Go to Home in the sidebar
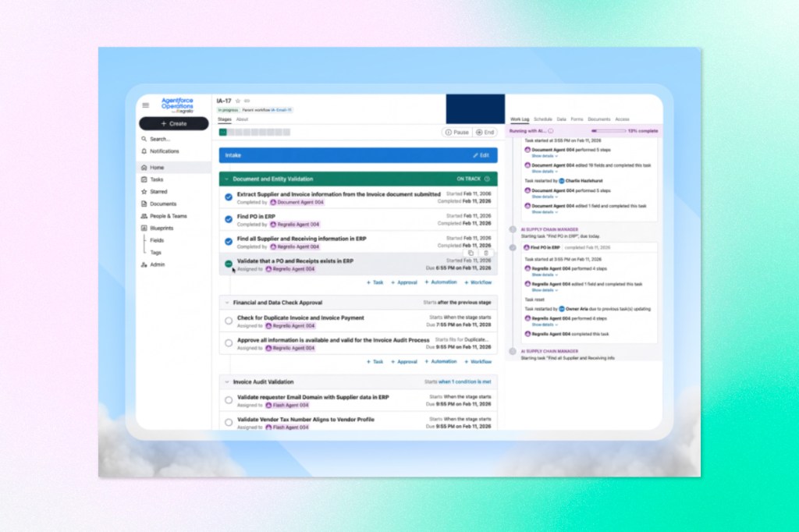799x532 pixels. (174, 167)
